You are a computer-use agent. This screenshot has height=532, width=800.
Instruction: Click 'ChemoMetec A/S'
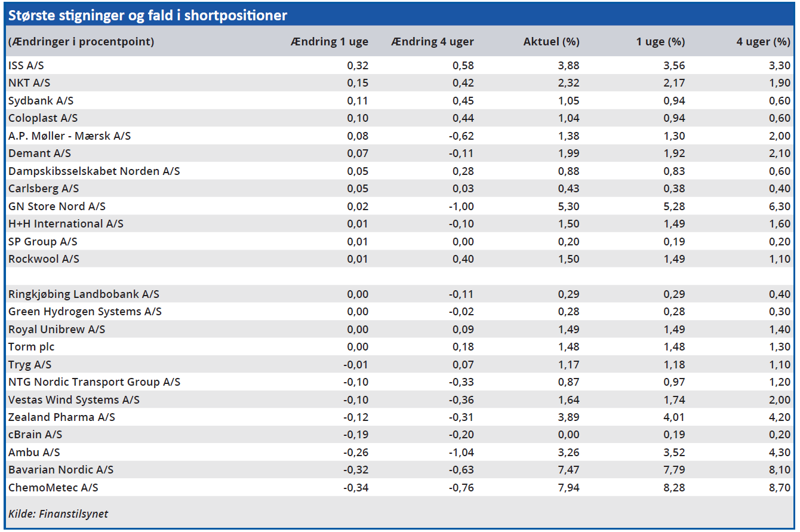click(x=53, y=488)
